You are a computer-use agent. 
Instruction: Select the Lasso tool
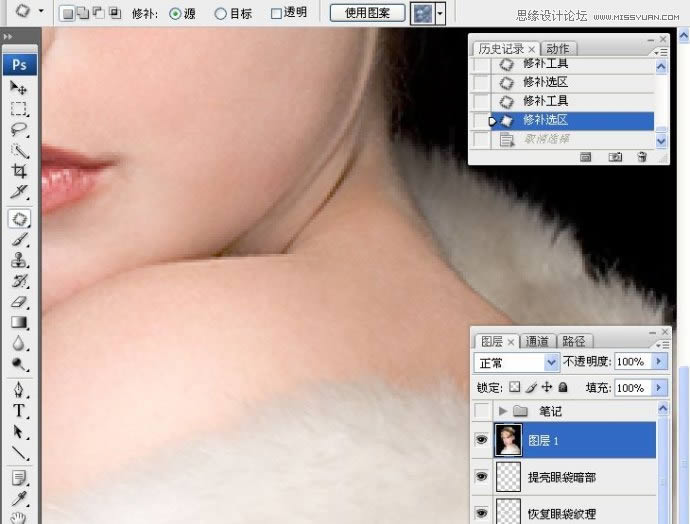coord(19,130)
